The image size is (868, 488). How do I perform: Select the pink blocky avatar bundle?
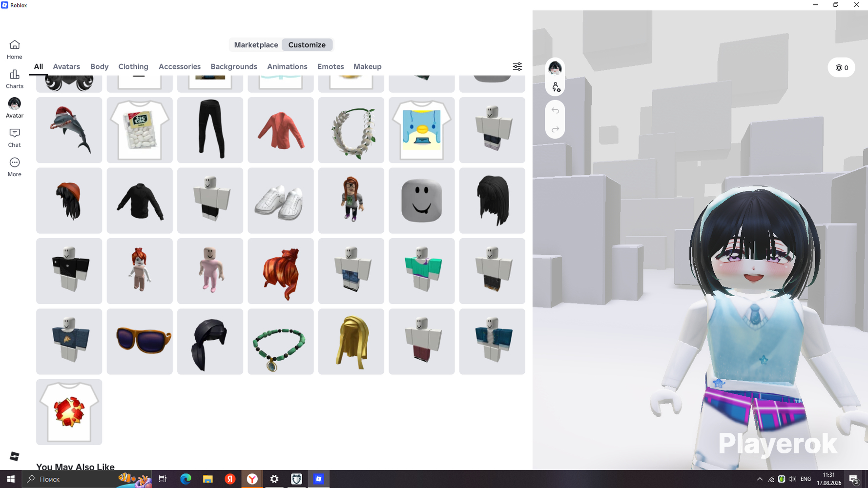click(x=210, y=271)
